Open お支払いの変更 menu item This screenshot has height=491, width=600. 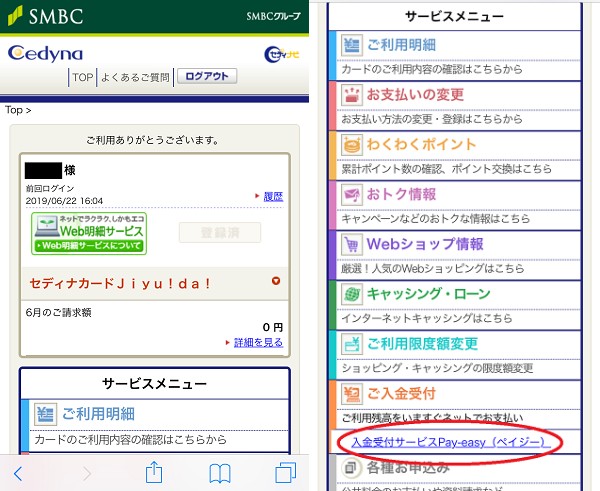pyautogui.click(x=415, y=95)
